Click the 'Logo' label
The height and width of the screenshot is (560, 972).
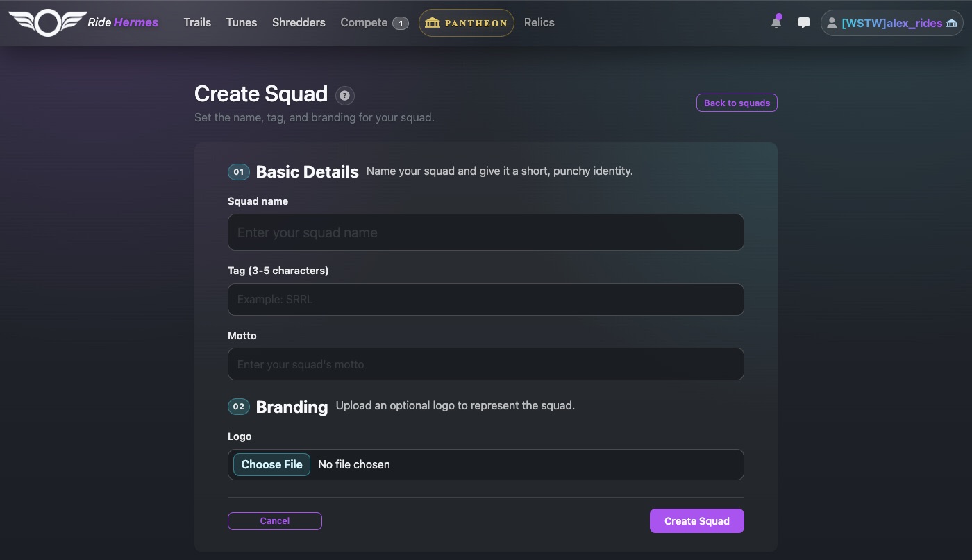tap(240, 436)
